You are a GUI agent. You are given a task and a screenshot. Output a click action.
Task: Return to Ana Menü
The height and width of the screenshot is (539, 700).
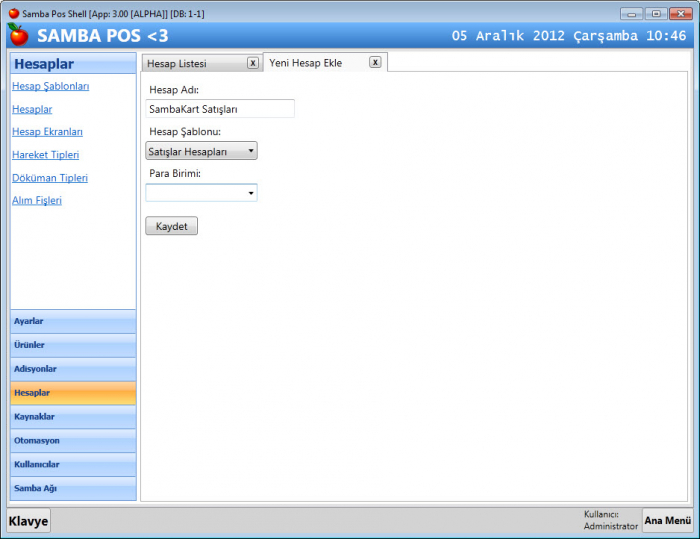coord(667,520)
